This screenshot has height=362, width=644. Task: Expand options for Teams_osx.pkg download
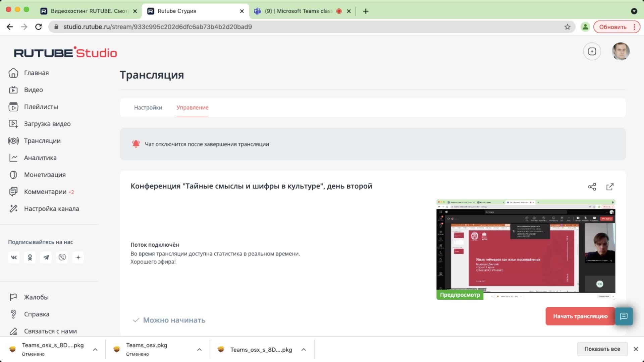pos(199,350)
